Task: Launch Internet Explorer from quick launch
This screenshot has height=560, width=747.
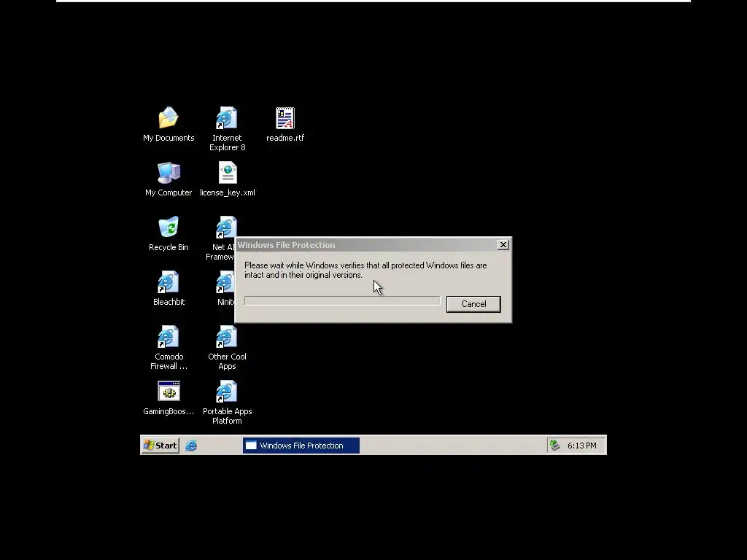Action: (x=191, y=446)
